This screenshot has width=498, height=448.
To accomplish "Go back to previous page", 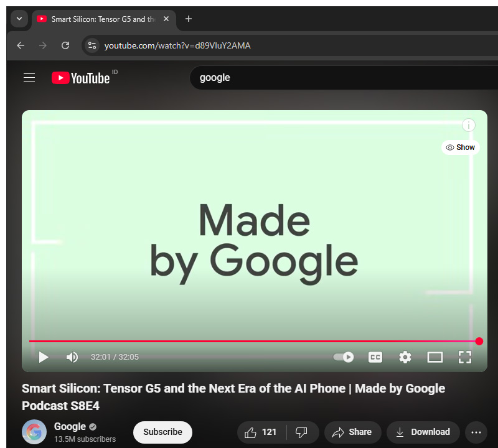I will point(21,45).
